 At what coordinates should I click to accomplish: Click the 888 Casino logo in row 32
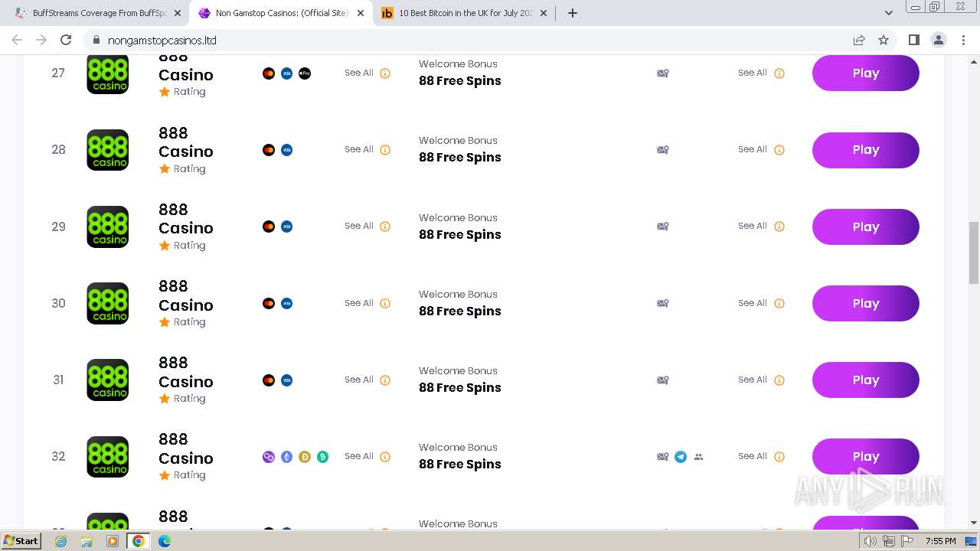108,457
